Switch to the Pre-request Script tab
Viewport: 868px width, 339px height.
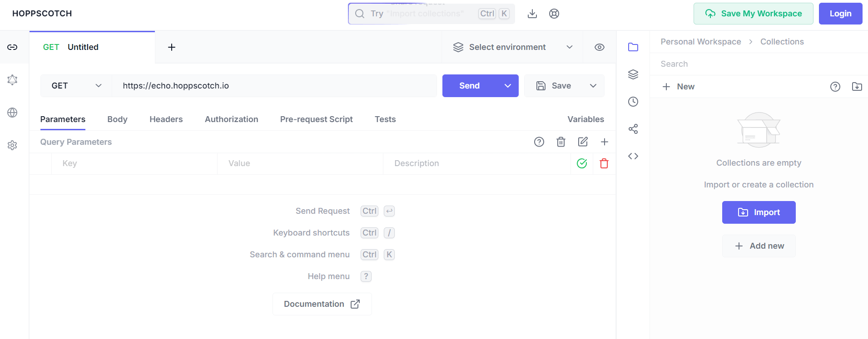tap(317, 119)
